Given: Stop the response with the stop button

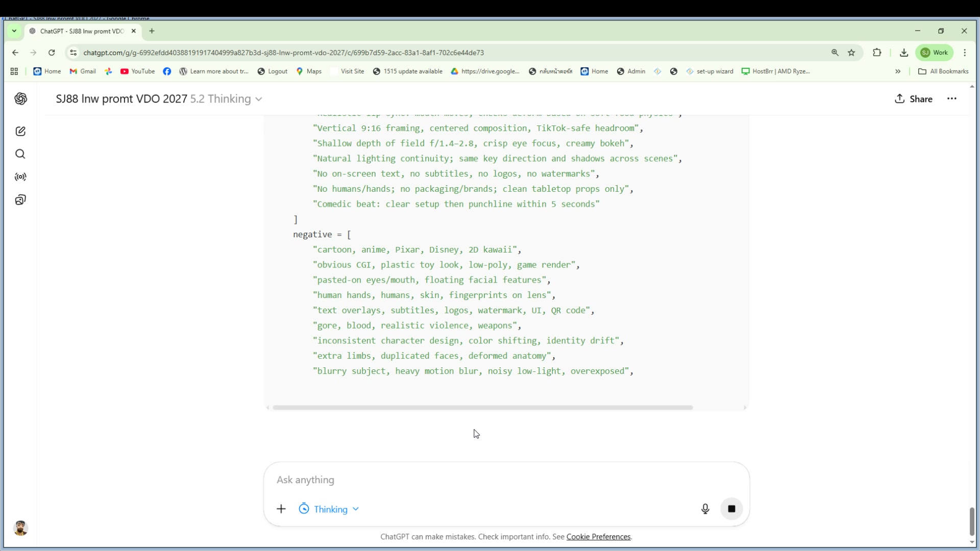Looking at the screenshot, I should [x=731, y=509].
